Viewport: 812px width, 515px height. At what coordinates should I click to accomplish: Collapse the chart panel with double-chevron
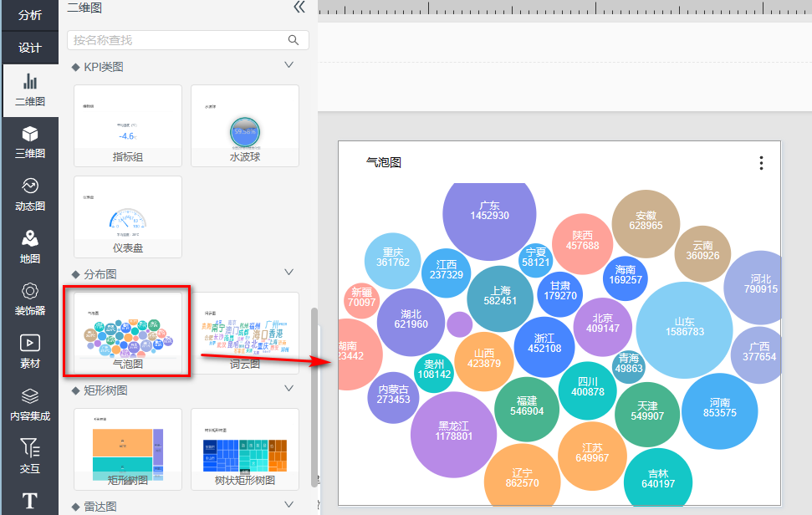pyautogui.click(x=299, y=8)
